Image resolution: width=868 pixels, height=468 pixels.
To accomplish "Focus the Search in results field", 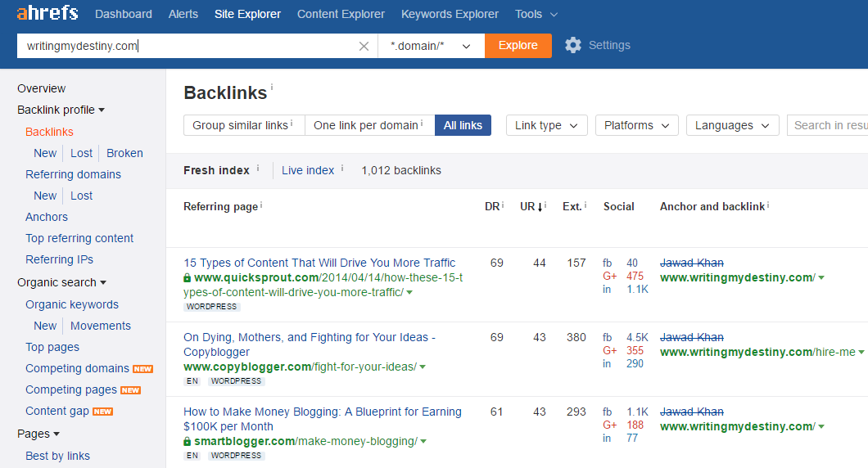I will [x=828, y=125].
